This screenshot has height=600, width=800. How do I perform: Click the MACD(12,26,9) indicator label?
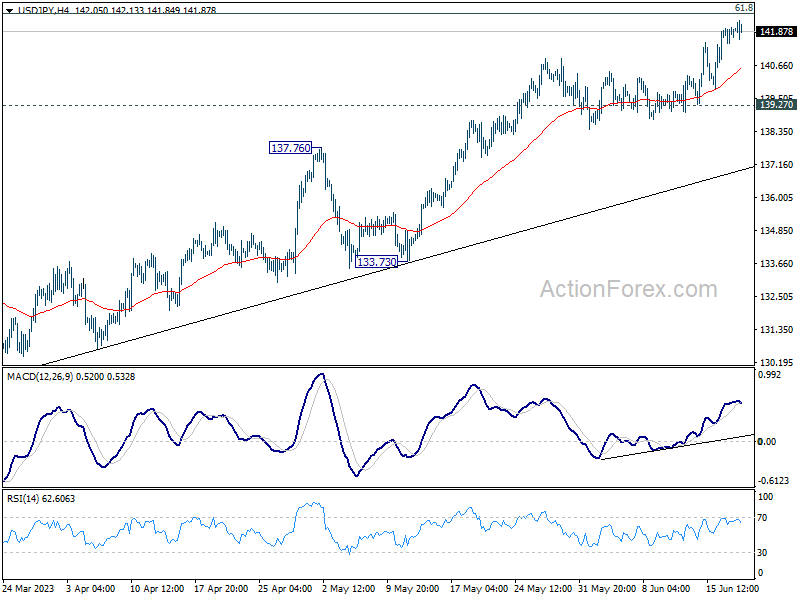pos(71,377)
